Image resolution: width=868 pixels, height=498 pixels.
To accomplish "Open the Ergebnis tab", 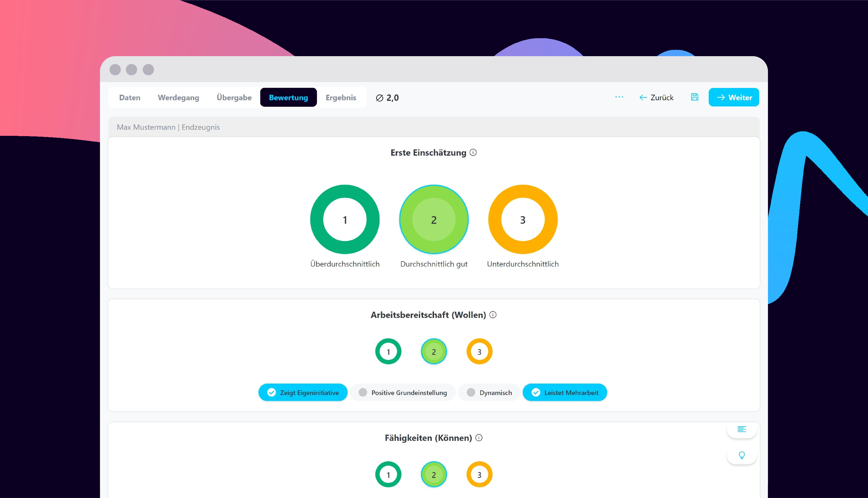I will pyautogui.click(x=341, y=97).
